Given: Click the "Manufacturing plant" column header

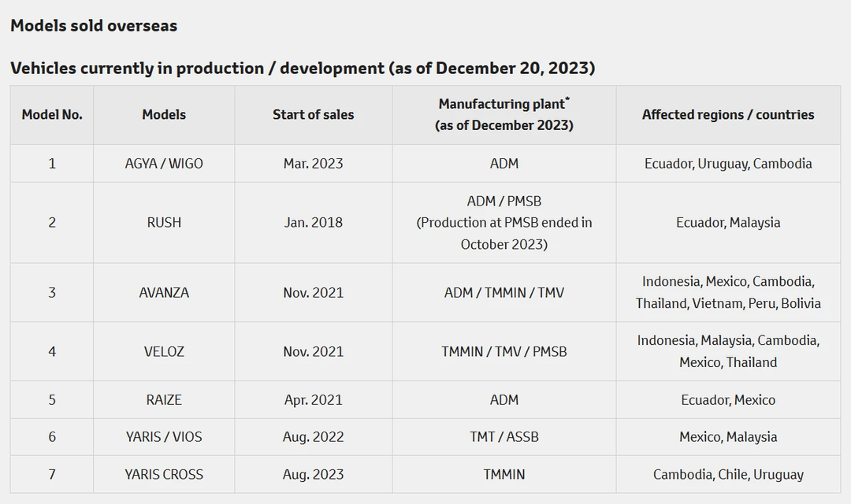Looking at the screenshot, I should pos(504,114).
